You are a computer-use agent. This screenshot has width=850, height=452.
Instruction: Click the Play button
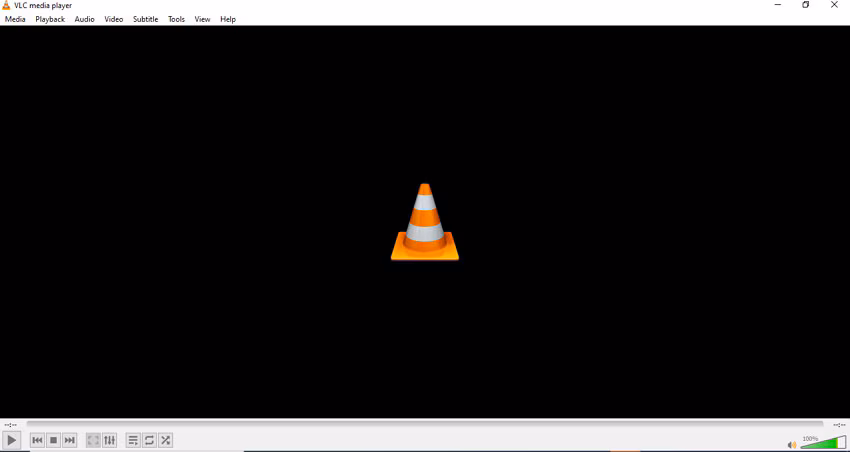(11, 441)
